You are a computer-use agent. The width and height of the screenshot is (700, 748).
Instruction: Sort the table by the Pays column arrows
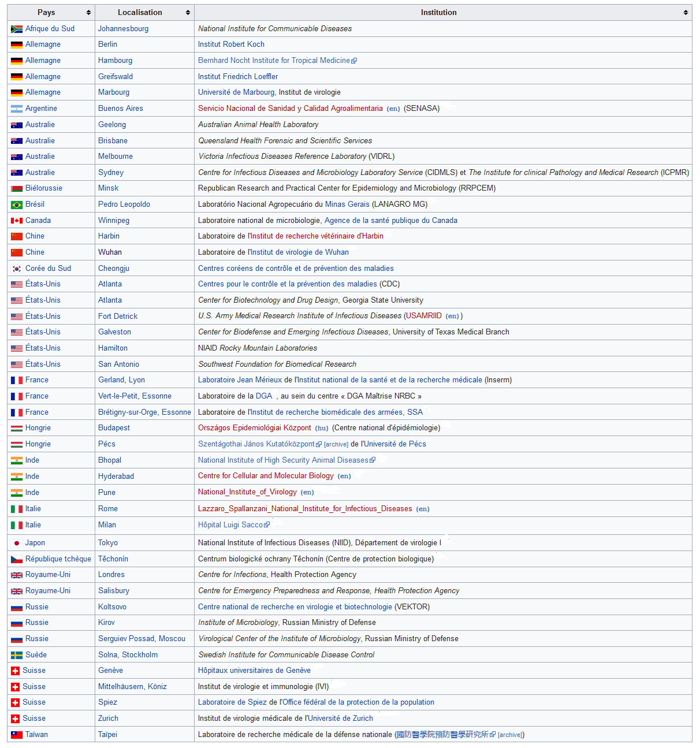tap(88, 13)
